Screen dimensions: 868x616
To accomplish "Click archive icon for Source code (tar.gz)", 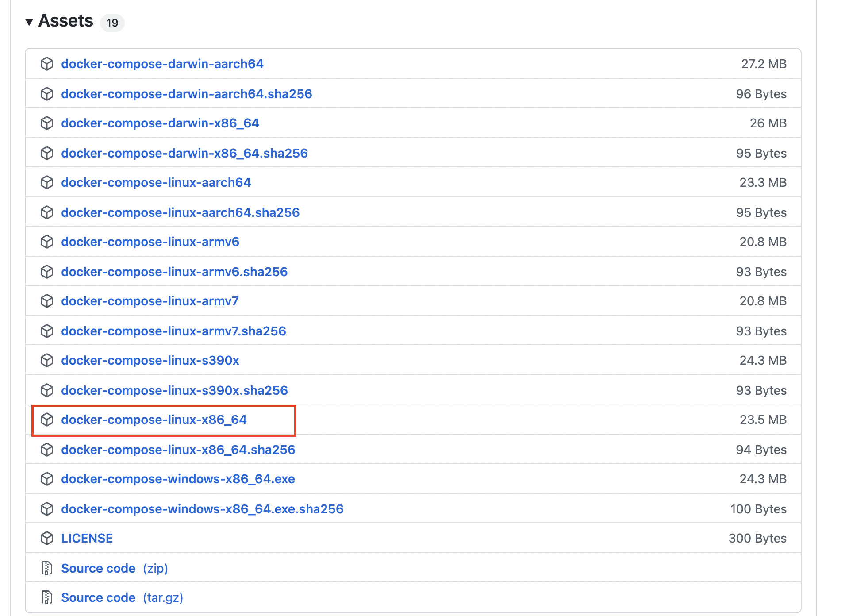I will click(x=47, y=597).
